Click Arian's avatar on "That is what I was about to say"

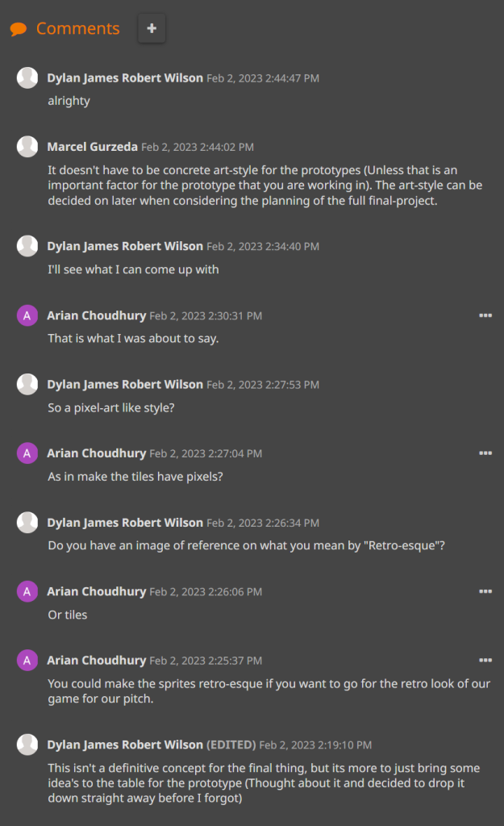point(27,315)
